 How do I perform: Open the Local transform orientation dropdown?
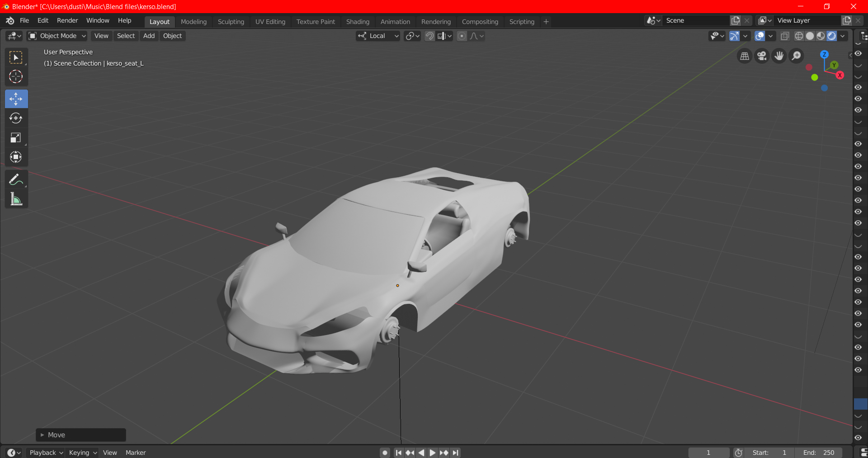pos(378,36)
